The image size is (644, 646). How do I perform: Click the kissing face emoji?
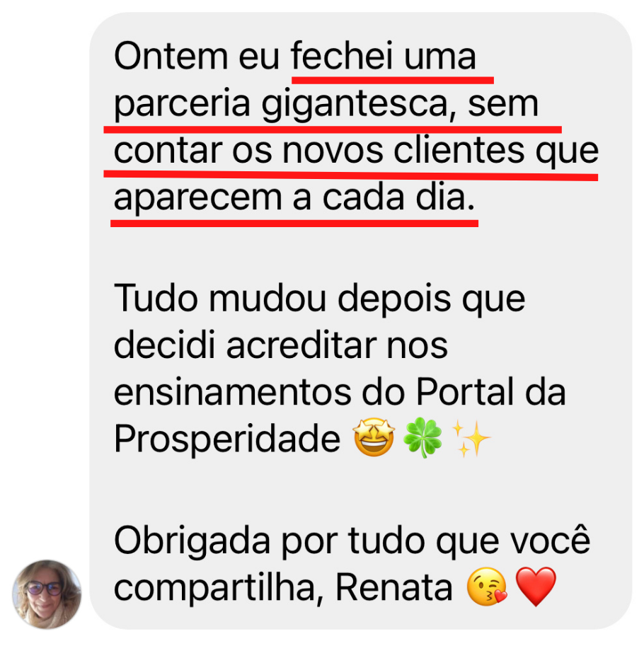pyautogui.click(x=487, y=587)
